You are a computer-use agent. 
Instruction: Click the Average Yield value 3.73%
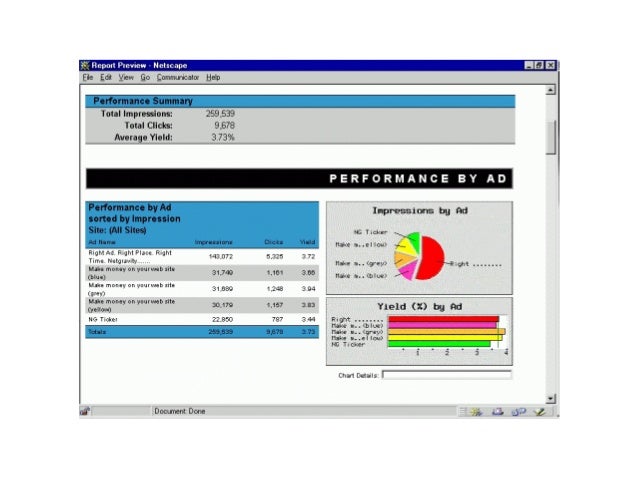click(223, 138)
